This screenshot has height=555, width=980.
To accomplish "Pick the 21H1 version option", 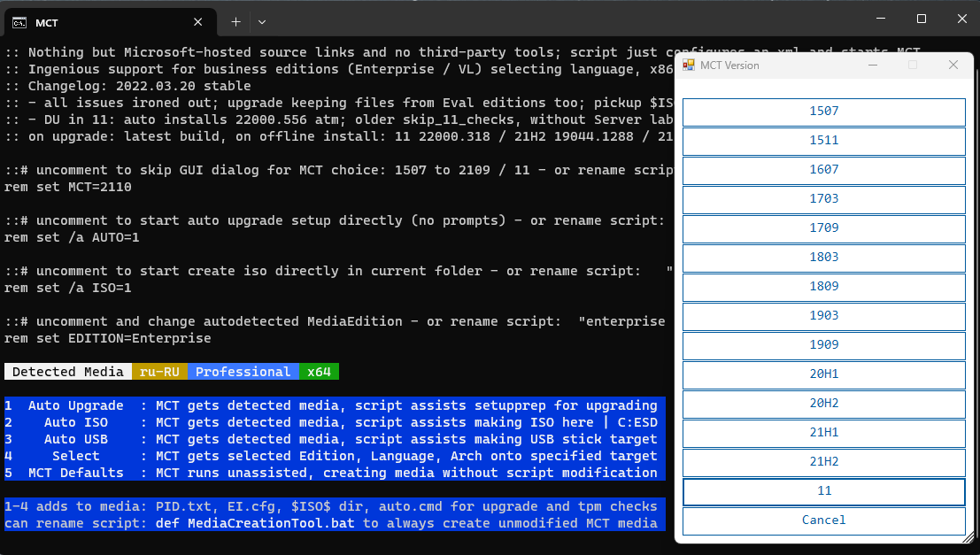I will [x=824, y=433].
